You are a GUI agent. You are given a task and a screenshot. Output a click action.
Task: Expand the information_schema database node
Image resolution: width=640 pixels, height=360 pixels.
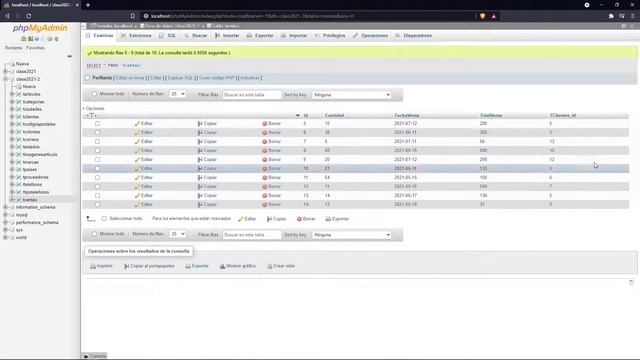point(5,207)
